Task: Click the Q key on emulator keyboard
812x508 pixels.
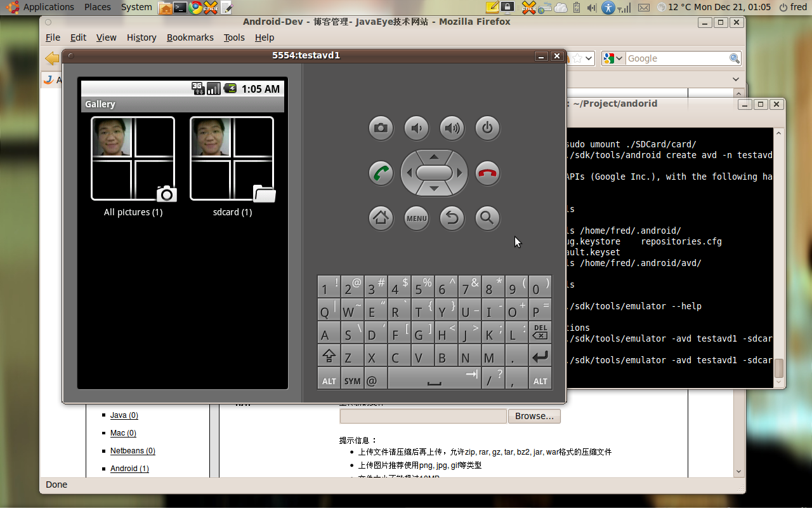Action: 329,310
